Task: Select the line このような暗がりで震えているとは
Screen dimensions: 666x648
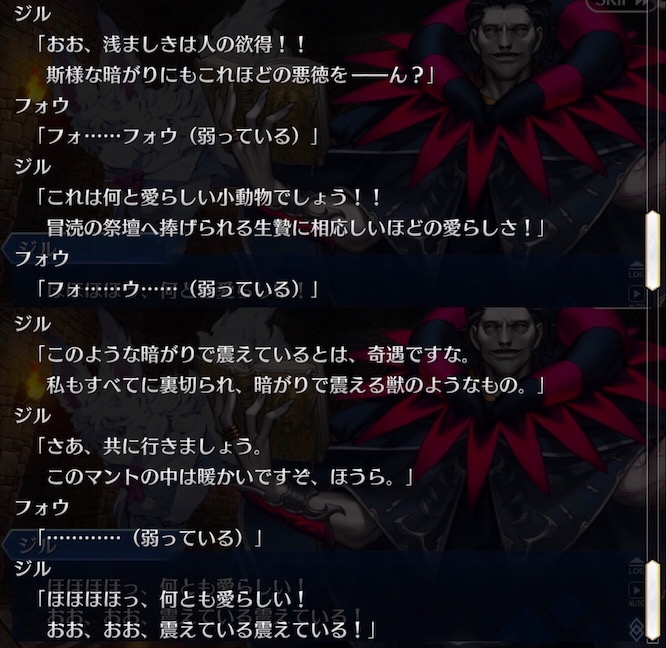Action: pyautogui.click(x=254, y=354)
